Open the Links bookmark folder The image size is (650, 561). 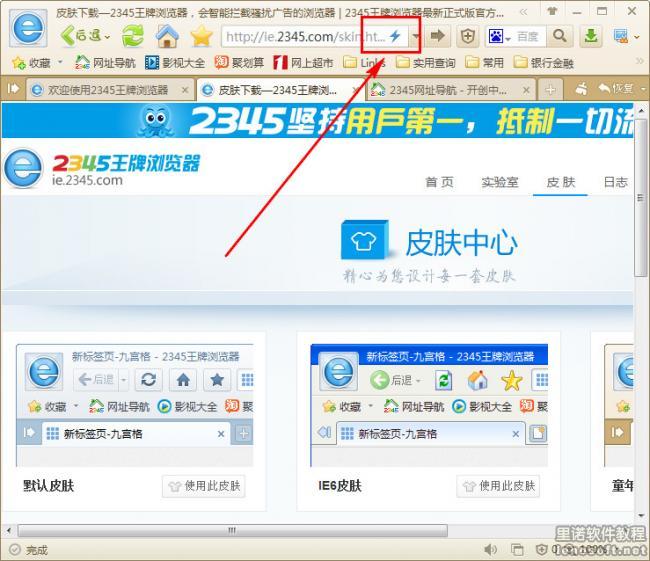point(365,63)
